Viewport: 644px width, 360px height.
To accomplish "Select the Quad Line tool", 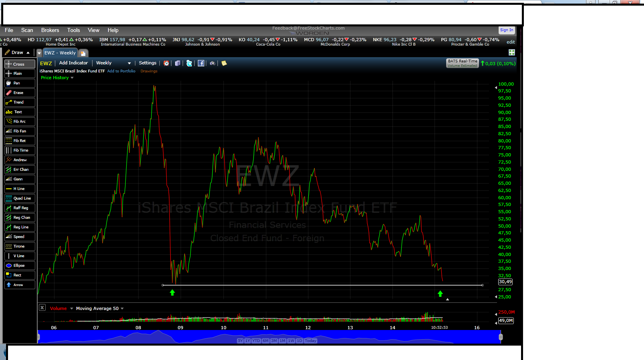I will (20, 198).
